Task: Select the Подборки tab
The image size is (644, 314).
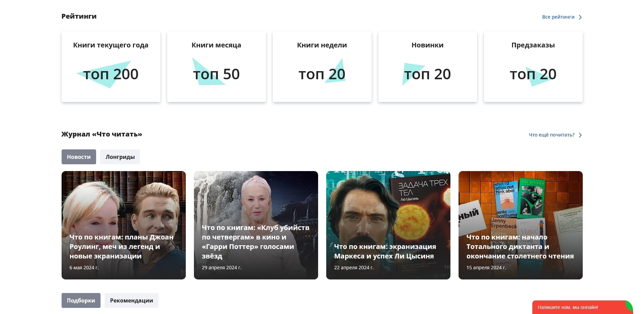Action: [81, 300]
